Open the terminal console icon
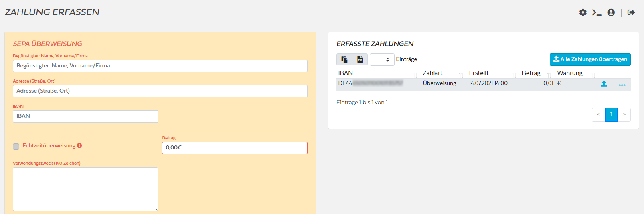This screenshot has height=214, width=644. click(x=597, y=12)
